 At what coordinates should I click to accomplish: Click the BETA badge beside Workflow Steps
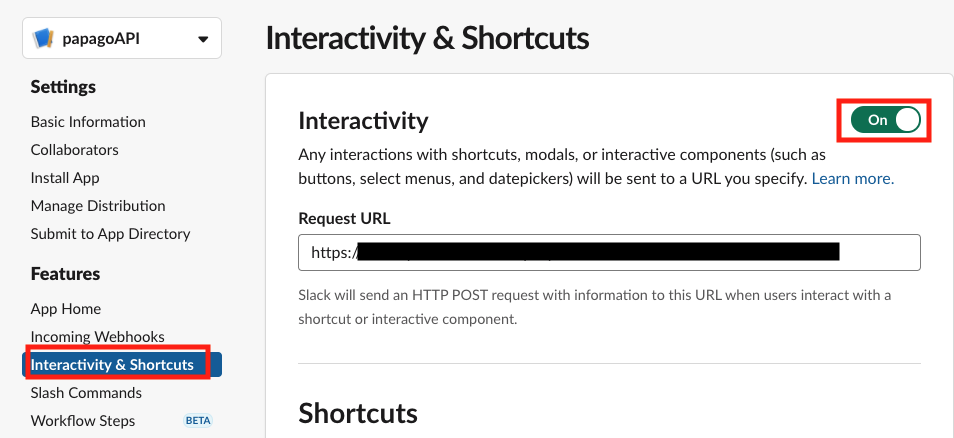tap(198, 421)
